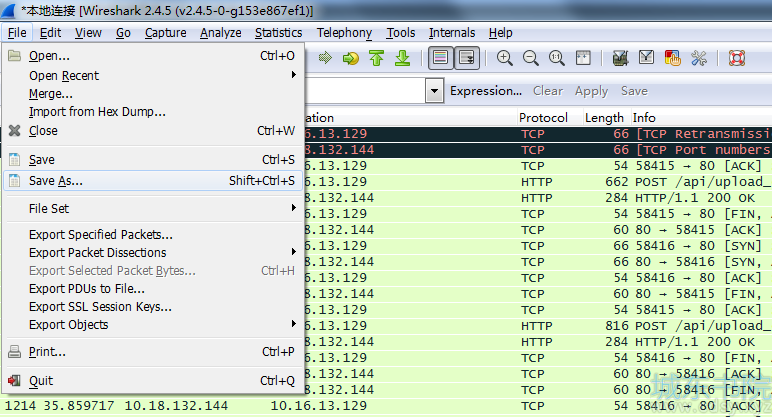Click the go to packet icon

[351, 58]
